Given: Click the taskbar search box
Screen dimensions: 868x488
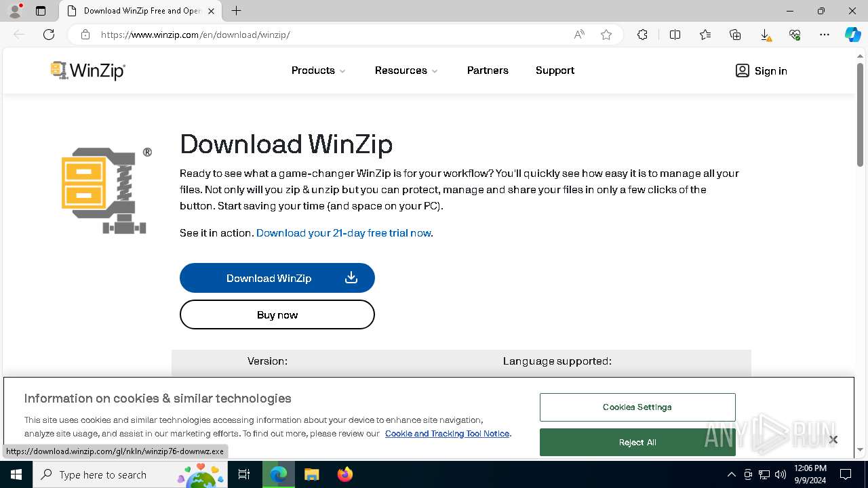Looking at the screenshot, I should [130, 474].
